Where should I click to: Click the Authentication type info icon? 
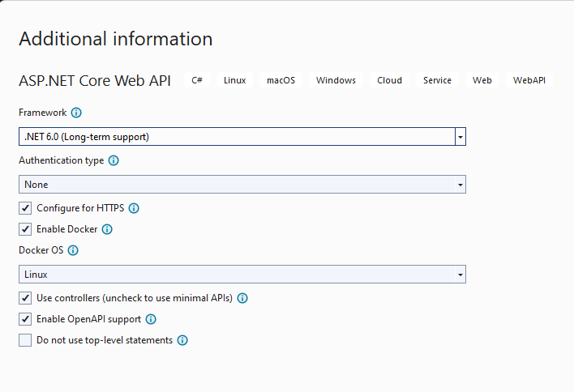114,161
